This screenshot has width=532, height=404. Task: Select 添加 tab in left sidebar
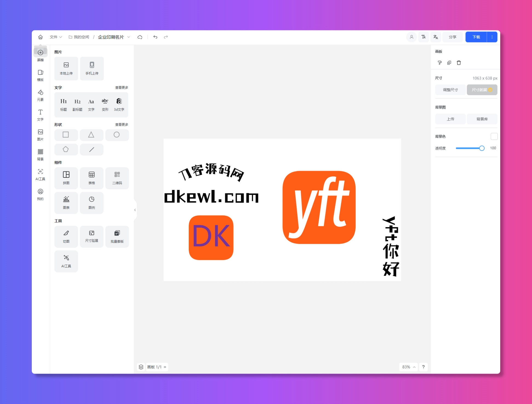tap(40, 55)
